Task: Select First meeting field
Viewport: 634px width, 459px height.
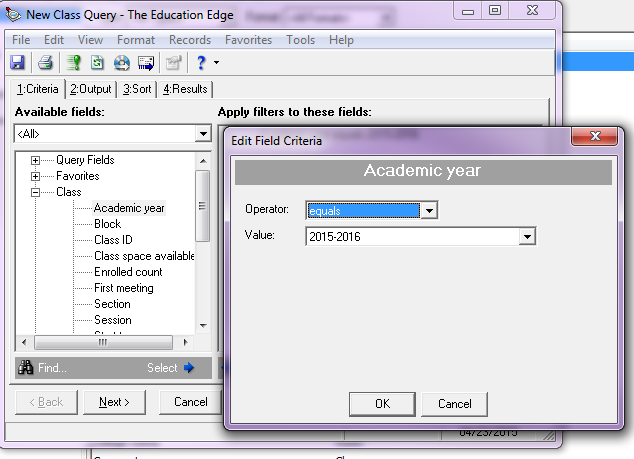Action: 124,288
